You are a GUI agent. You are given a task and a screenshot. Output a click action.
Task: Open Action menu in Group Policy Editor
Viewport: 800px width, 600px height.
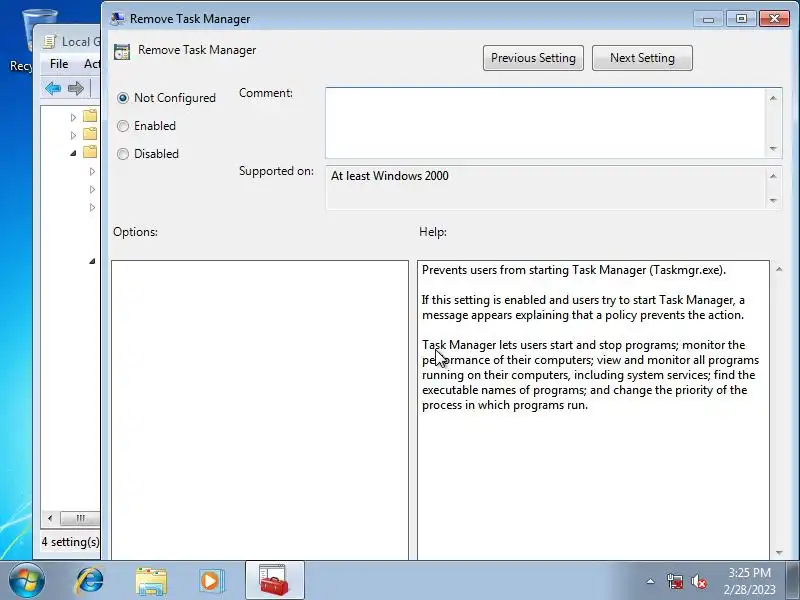(x=92, y=64)
